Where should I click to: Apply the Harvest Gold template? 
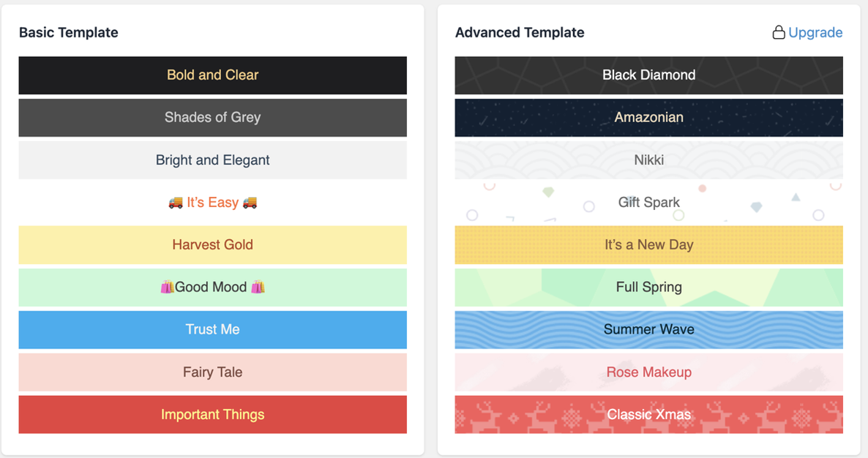coord(212,245)
